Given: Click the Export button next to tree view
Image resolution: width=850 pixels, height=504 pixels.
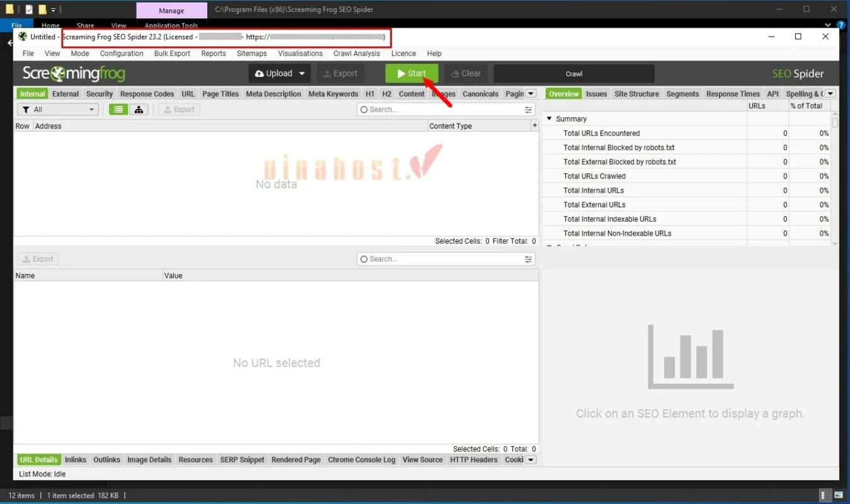Looking at the screenshot, I should tap(179, 110).
